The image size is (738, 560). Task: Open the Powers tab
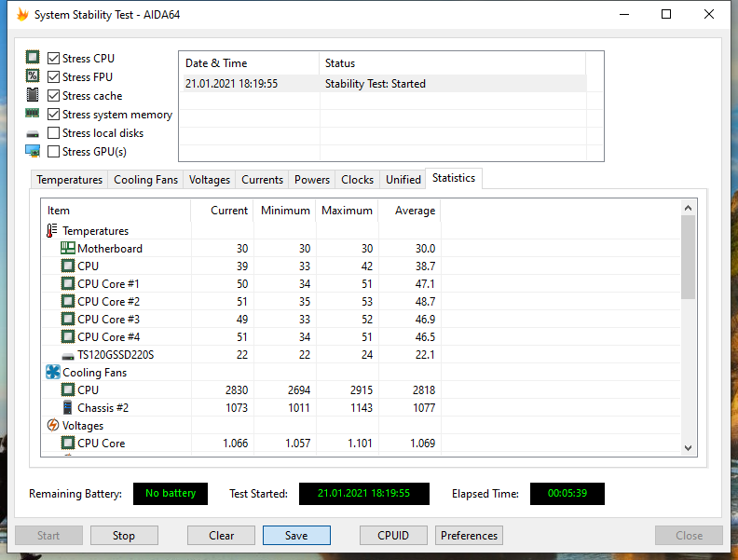(312, 180)
